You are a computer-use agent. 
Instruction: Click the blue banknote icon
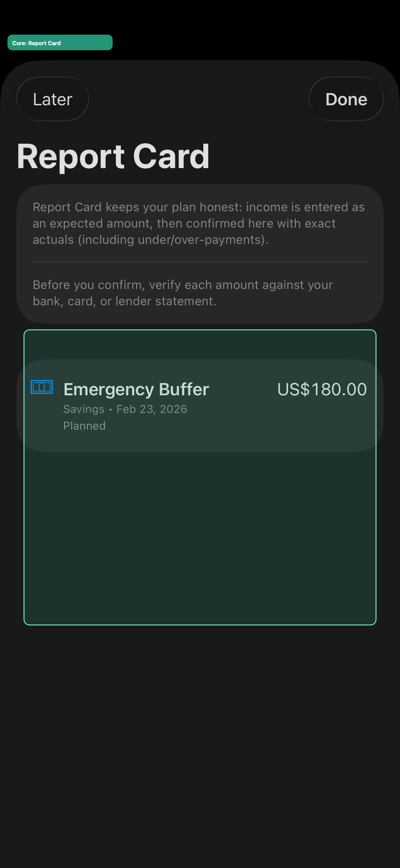tap(42, 387)
